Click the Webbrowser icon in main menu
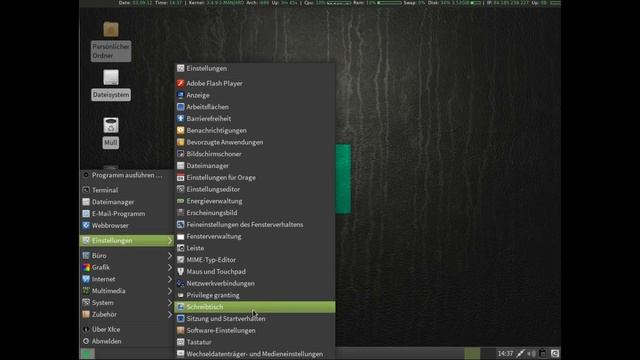Image resolution: width=640 pixels, height=360 pixels. pyautogui.click(x=86, y=225)
